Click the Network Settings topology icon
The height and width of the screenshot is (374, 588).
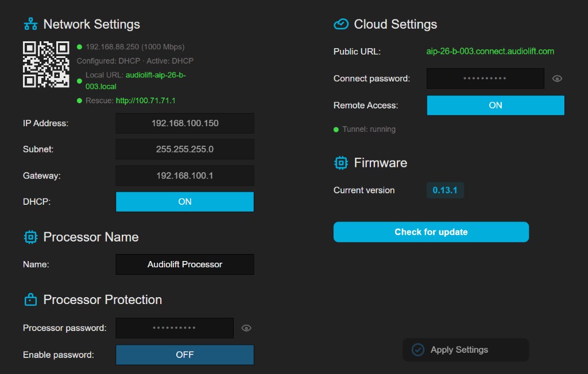coord(31,24)
